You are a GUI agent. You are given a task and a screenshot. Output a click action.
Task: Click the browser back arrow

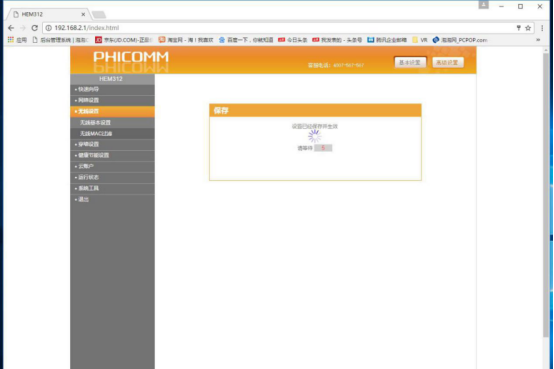click(11, 28)
